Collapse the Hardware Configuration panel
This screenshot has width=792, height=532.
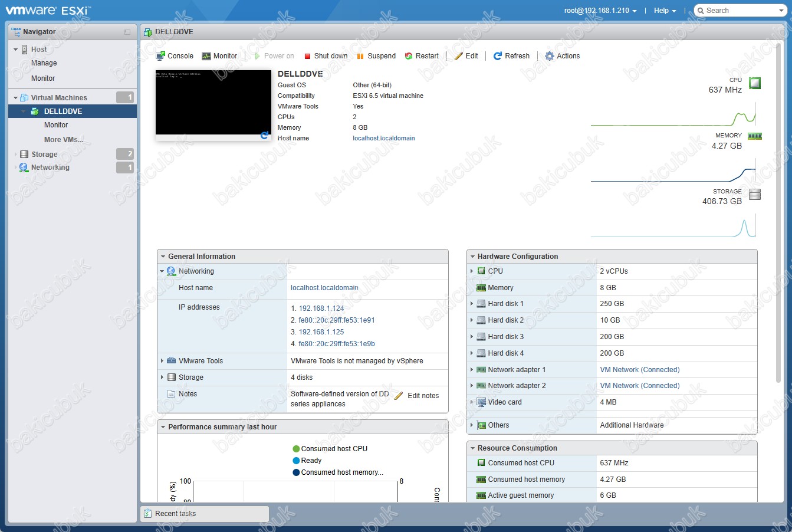(x=472, y=257)
